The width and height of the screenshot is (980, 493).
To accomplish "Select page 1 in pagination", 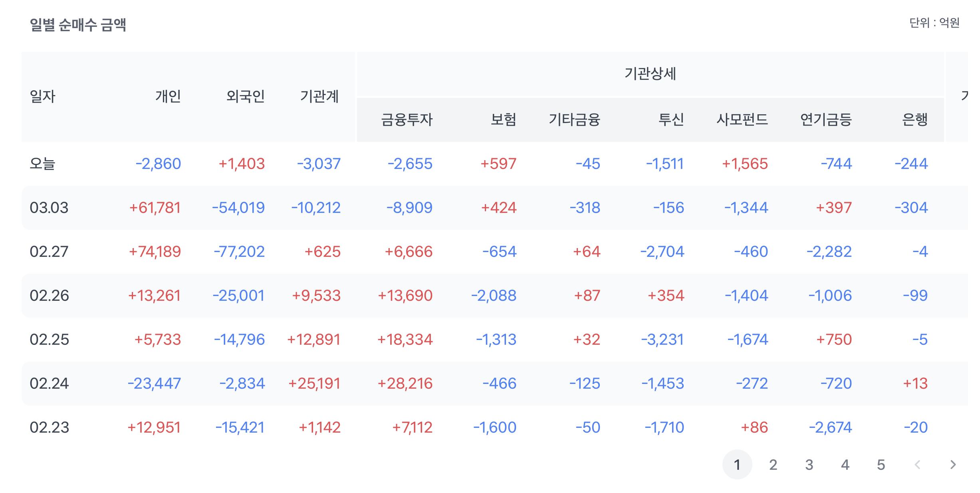I will pyautogui.click(x=737, y=464).
